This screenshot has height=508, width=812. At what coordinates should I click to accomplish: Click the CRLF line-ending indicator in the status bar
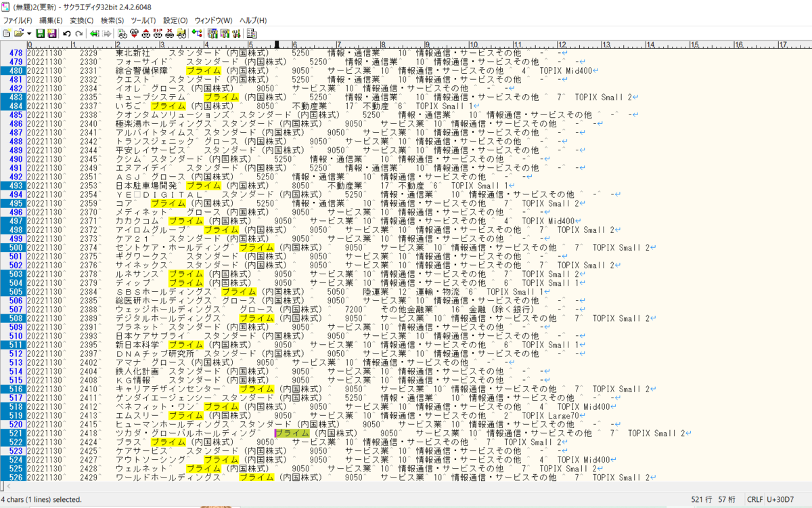pos(755,499)
